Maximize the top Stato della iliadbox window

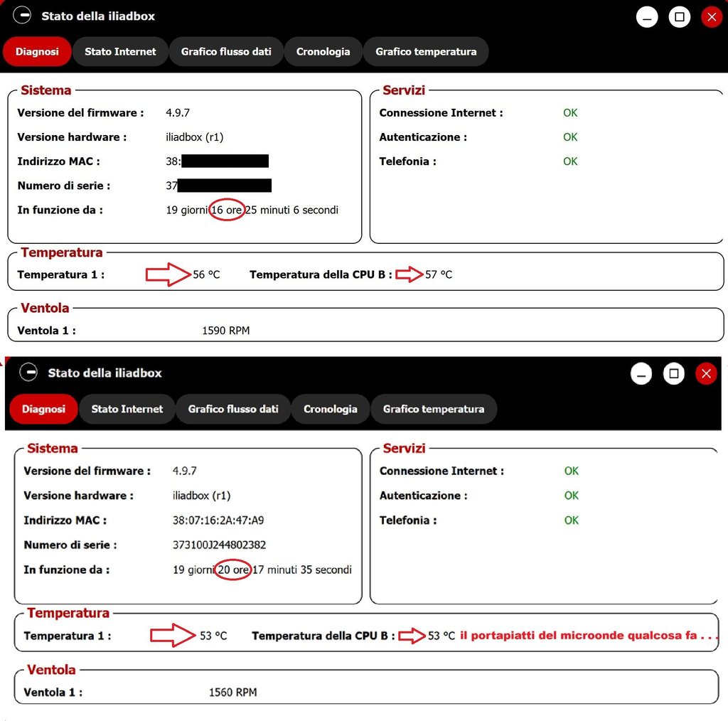pos(680,17)
